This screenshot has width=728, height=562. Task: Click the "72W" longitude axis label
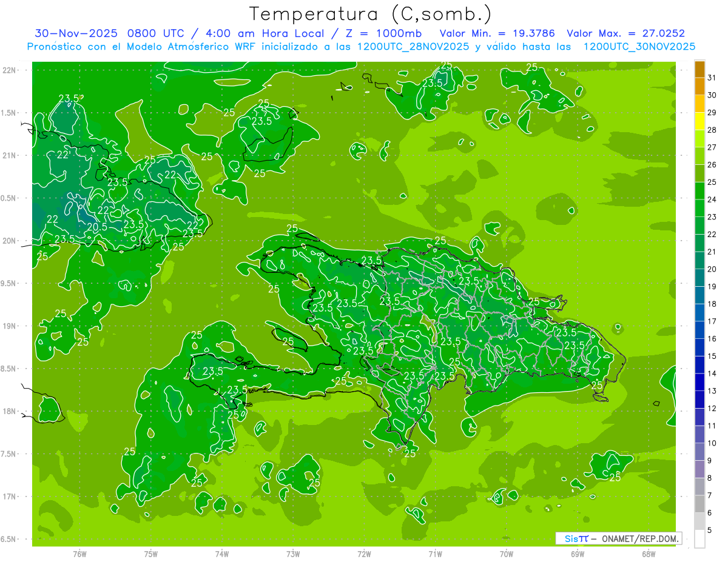[364, 554]
